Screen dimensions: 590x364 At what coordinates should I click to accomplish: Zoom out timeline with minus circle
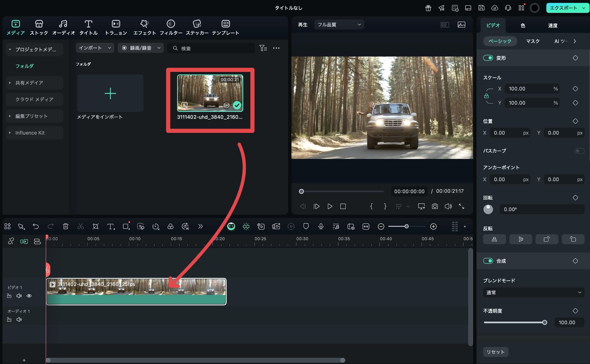pos(381,226)
